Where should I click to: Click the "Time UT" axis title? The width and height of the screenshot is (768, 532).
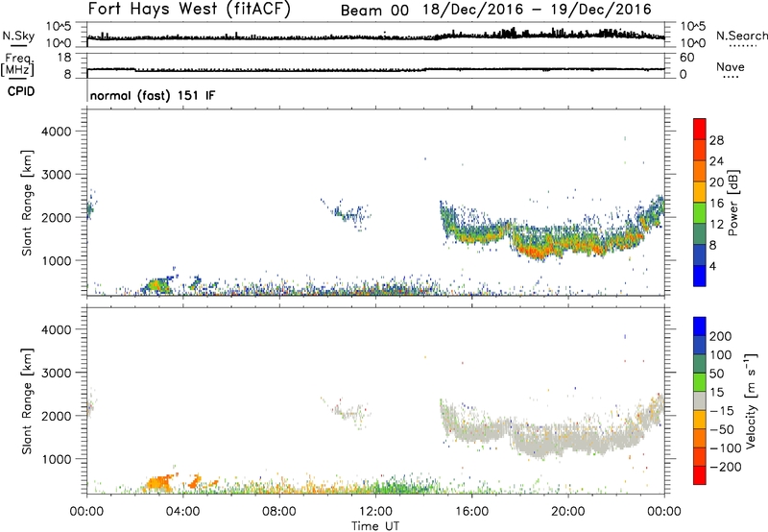click(375, 526)
